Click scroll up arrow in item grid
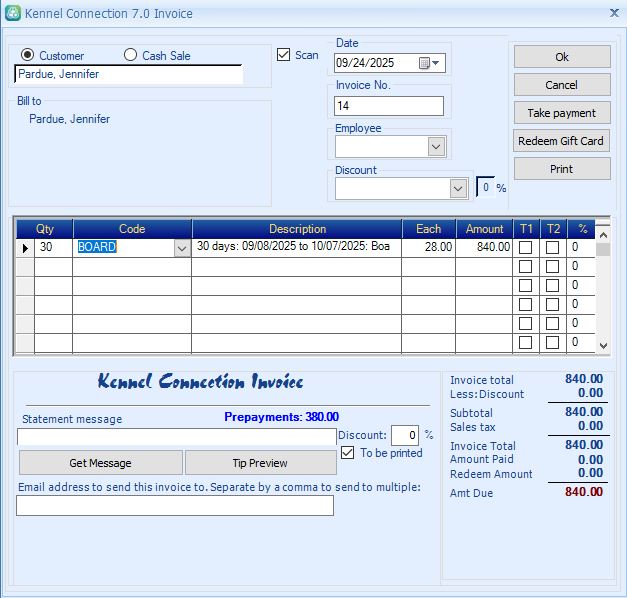The height and width of the screenshot is (598, 627). [x=603, y=235]
